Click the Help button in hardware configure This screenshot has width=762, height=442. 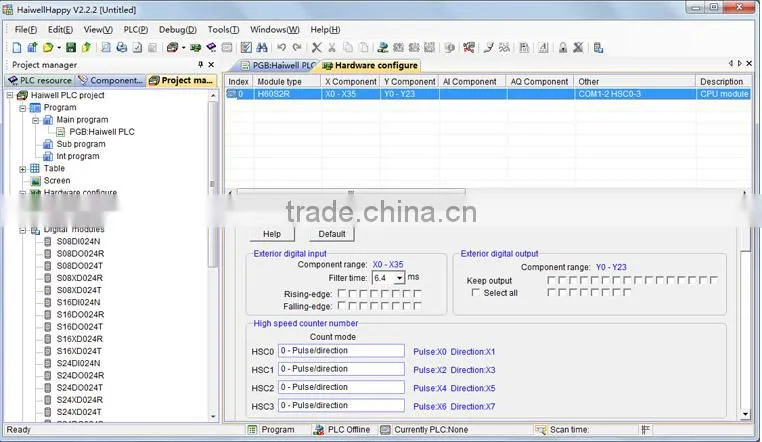(272, 234)
